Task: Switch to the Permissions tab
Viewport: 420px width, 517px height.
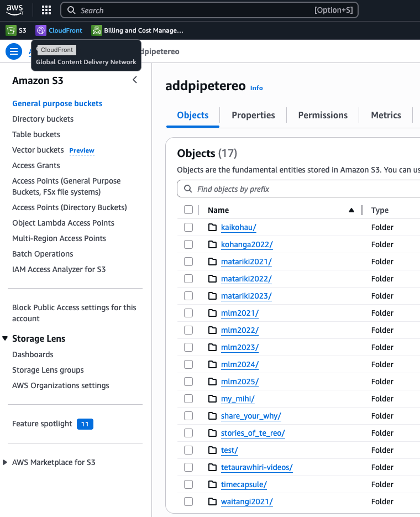Action: [323, 115]
